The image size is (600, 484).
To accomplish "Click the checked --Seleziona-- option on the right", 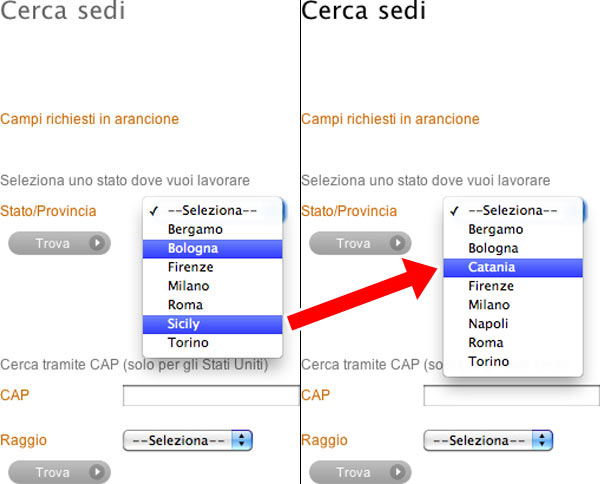I will [x=510, y=211].
